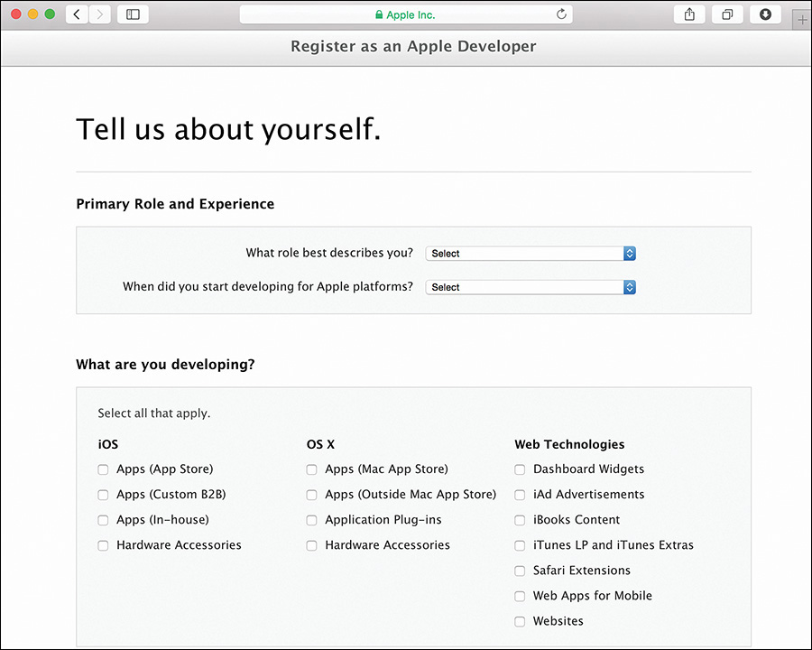812x650 pixels.
Task: Check Safari Extensions
Action: coord(520,571)
